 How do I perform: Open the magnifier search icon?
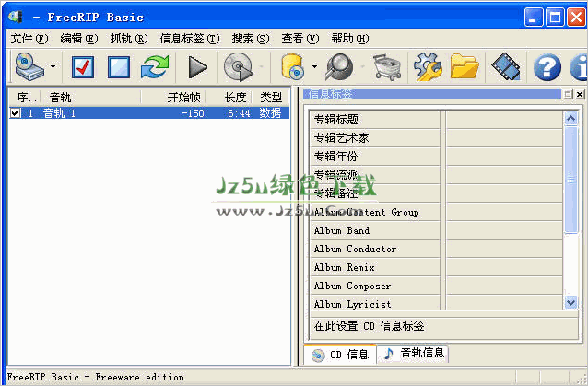339,67
